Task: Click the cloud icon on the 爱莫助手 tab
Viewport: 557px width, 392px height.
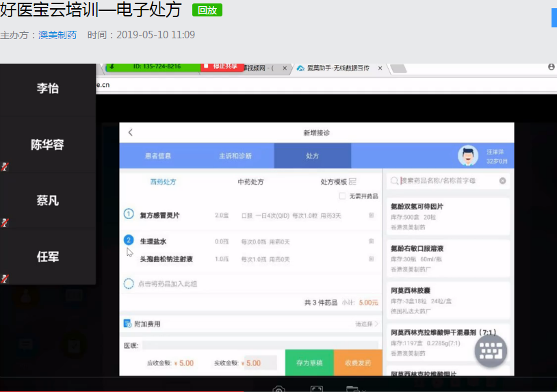Action: point(300,68)
